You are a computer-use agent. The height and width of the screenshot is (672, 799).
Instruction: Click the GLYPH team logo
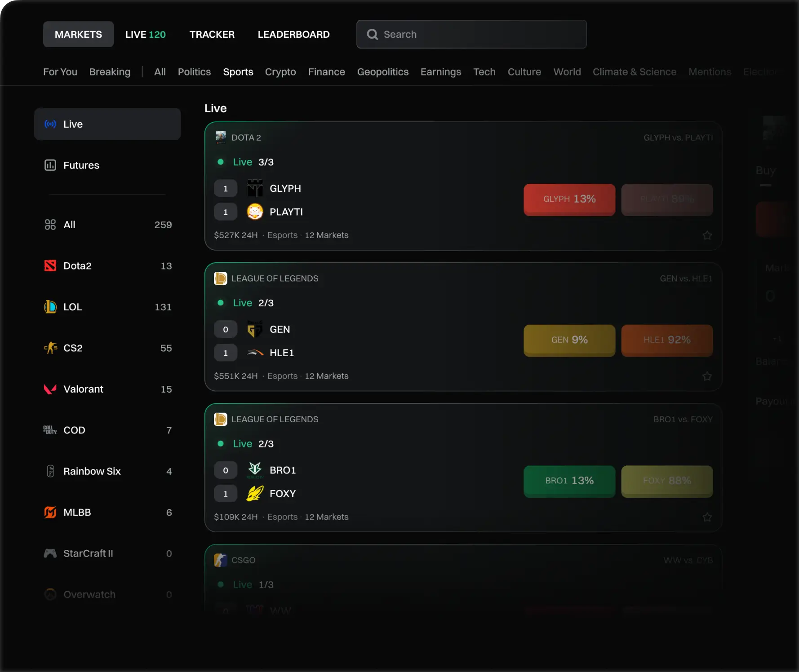click(255, 188)
